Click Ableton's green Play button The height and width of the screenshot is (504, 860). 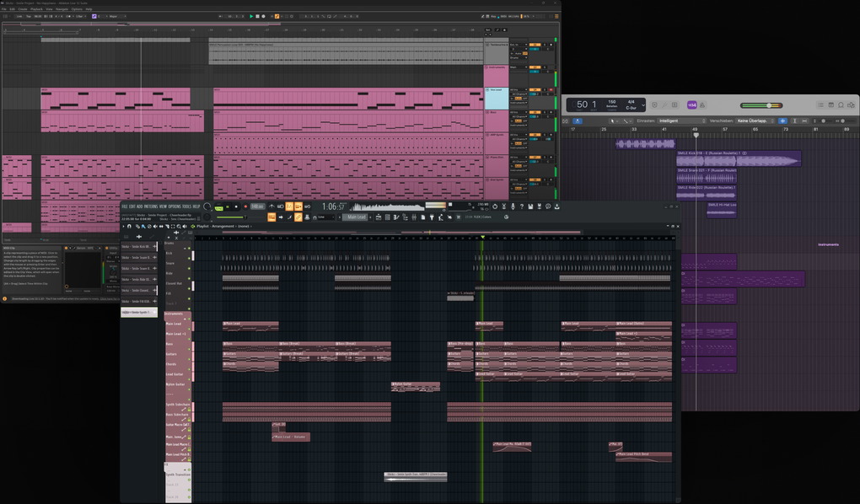pyautogui.click(x=251, y=17)
